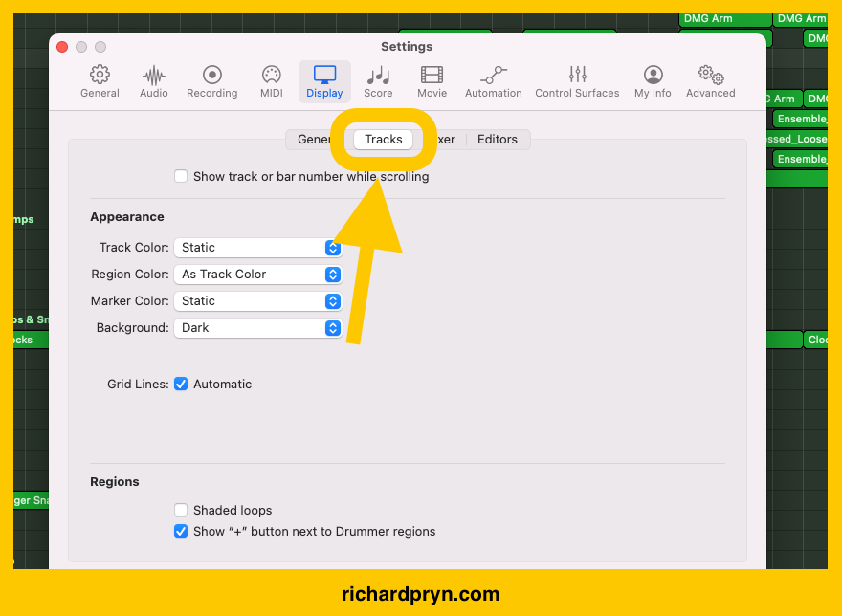The width and height of the screenshot is (842, 616).
Task: Open the Marker Color dropdown
Action: (258, 301)
